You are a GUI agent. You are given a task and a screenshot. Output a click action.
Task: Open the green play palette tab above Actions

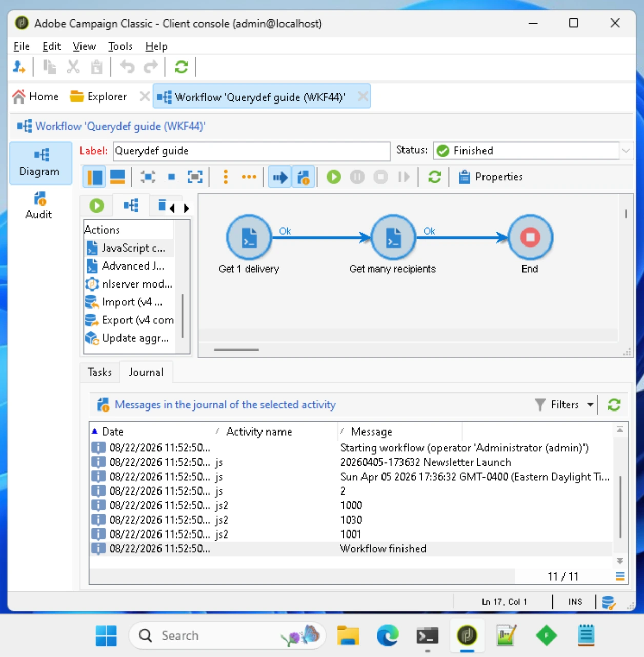point(97,206)
